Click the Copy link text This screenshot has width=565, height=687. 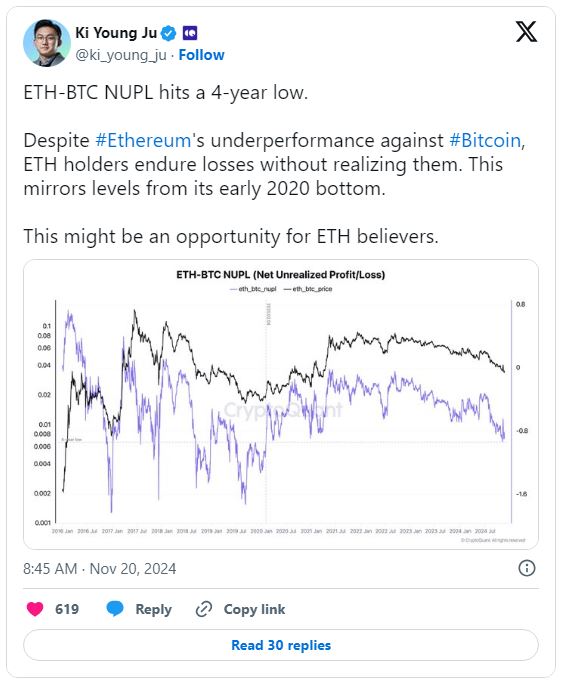point(254,609)
